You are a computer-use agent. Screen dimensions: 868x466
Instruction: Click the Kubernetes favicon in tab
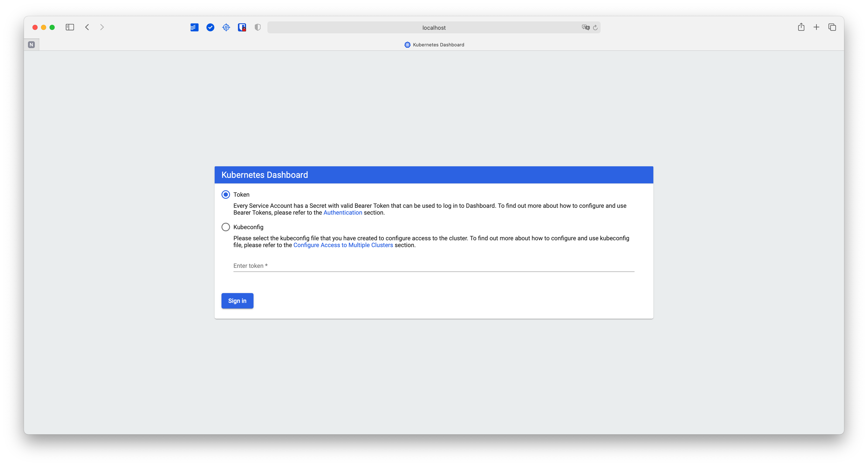coord(407,44)
